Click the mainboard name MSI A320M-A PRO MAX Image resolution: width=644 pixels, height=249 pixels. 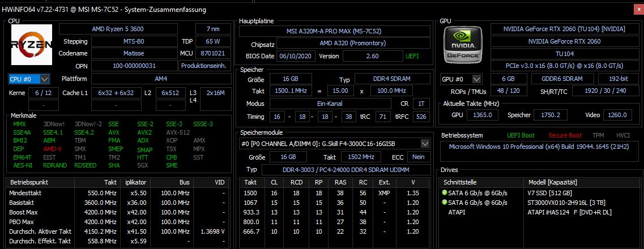point(335,31)
